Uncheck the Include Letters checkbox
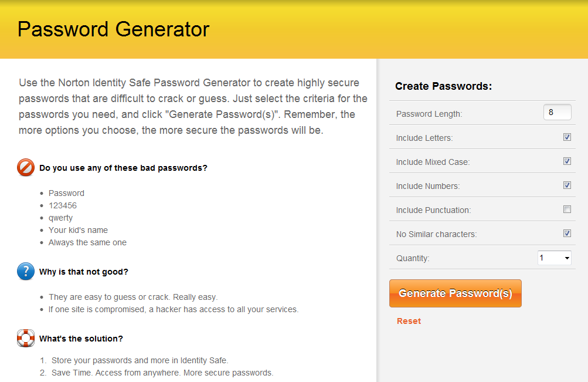588x382 pixels. [567, 137]
